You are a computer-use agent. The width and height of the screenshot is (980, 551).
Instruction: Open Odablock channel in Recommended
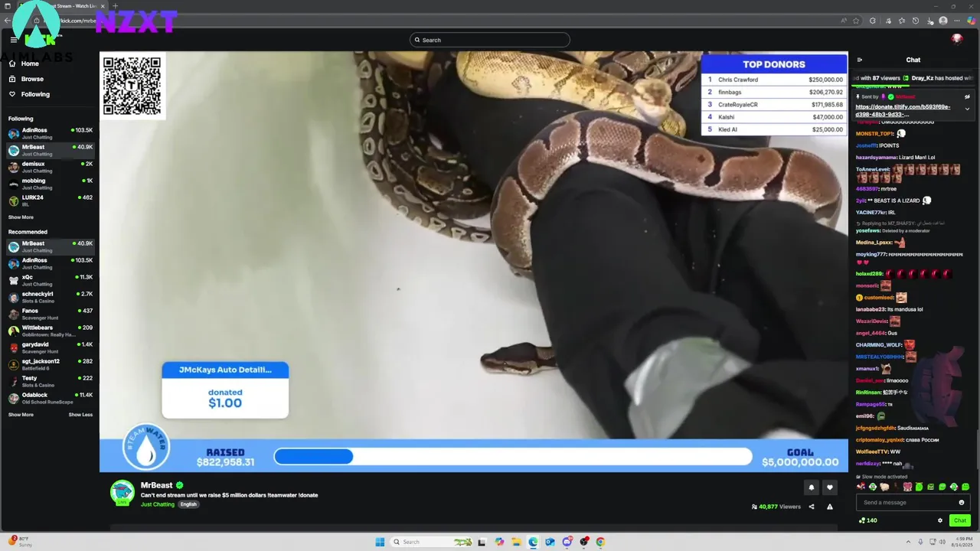click(50, 398)
